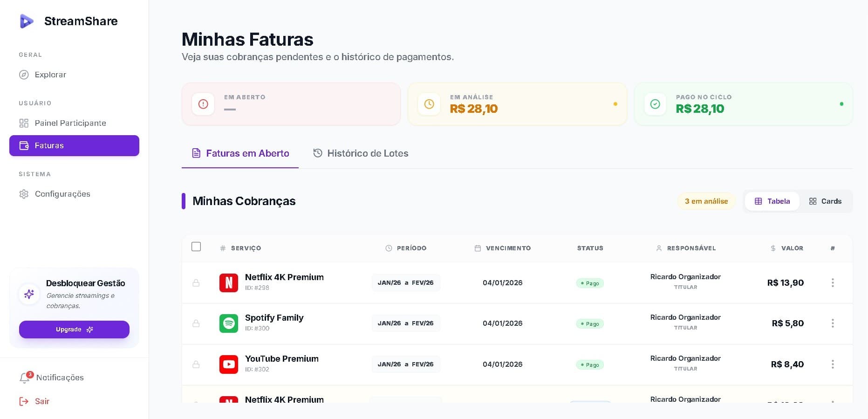The image size is (868, 419).
Task: Toggle the select-all checkbox in the table header
Action: coord(196,247)
